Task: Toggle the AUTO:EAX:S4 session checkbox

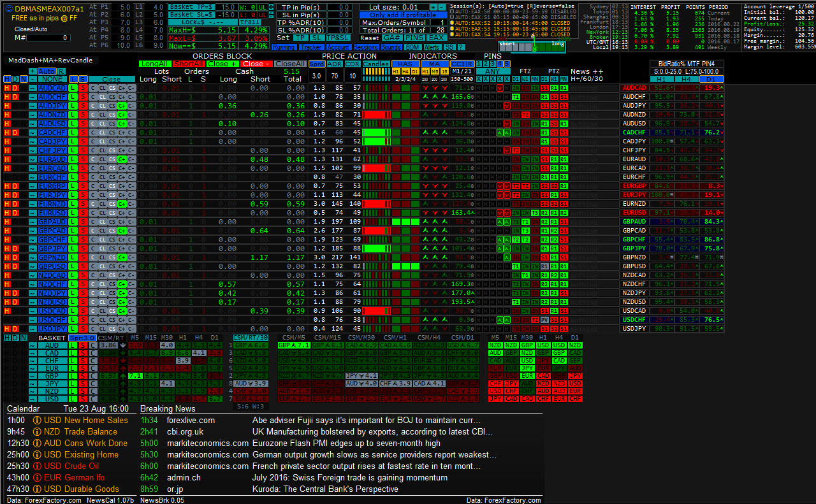Action: pyautogui.click(x=453, y=34)
